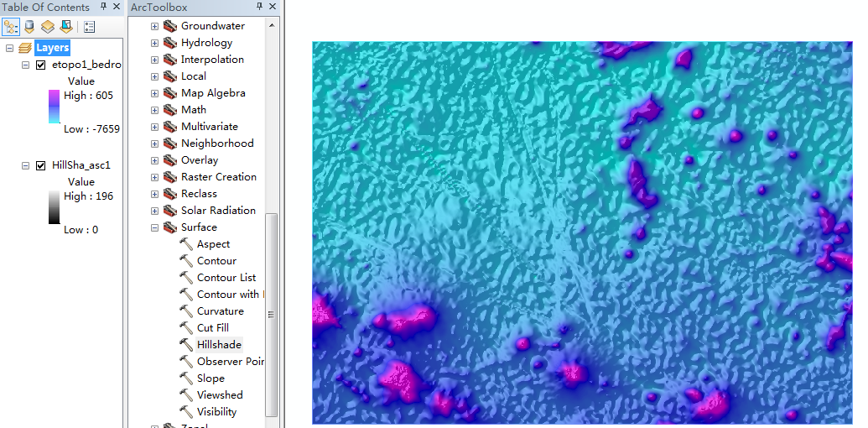Open Table Of Contents Options icon
The width and height of the screenshot is (868, 428).
tap(90, 26)
